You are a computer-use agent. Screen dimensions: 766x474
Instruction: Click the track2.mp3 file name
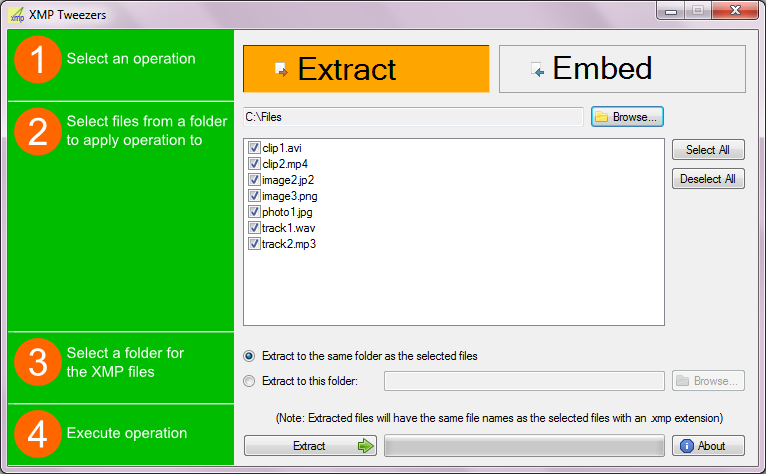289,244
